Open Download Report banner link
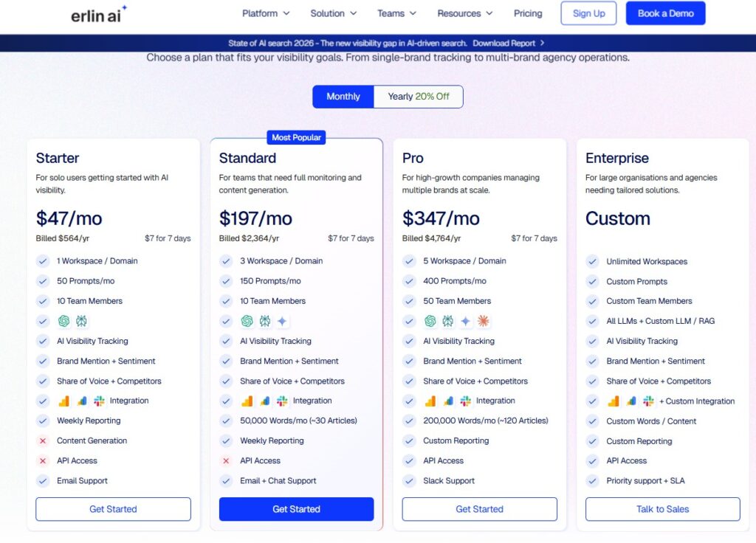 click(508, 44)
